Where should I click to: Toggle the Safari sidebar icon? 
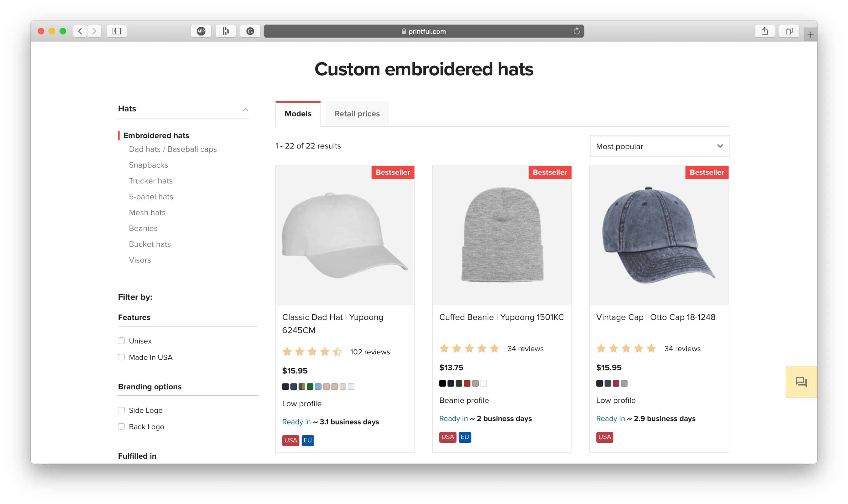117,31
